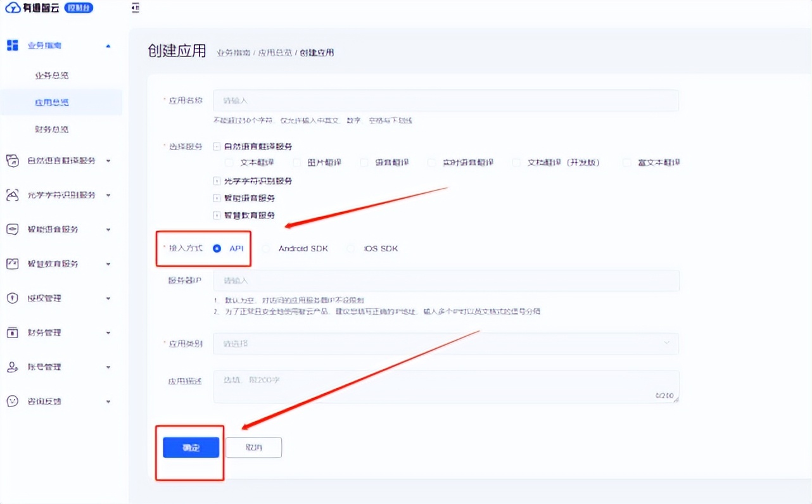Enable the 文本翻译 checkbox

pyautogui.click(x=229, y=162)
